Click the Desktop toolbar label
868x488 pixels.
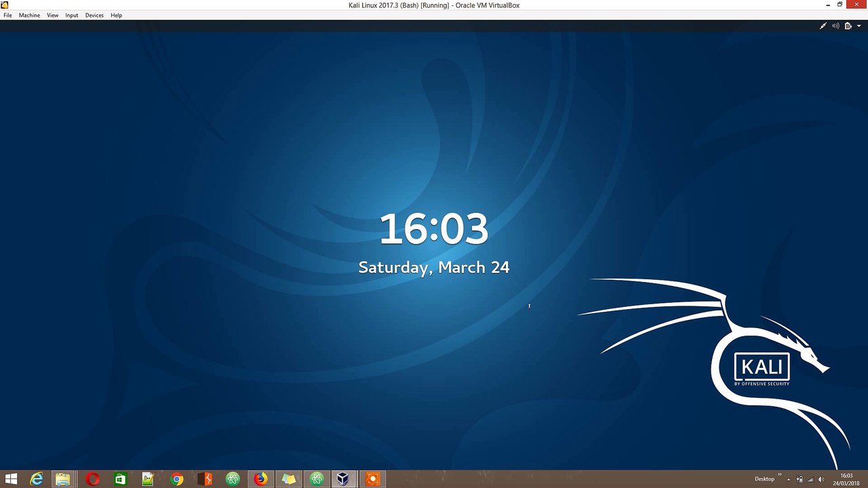[x=764, y=479]
